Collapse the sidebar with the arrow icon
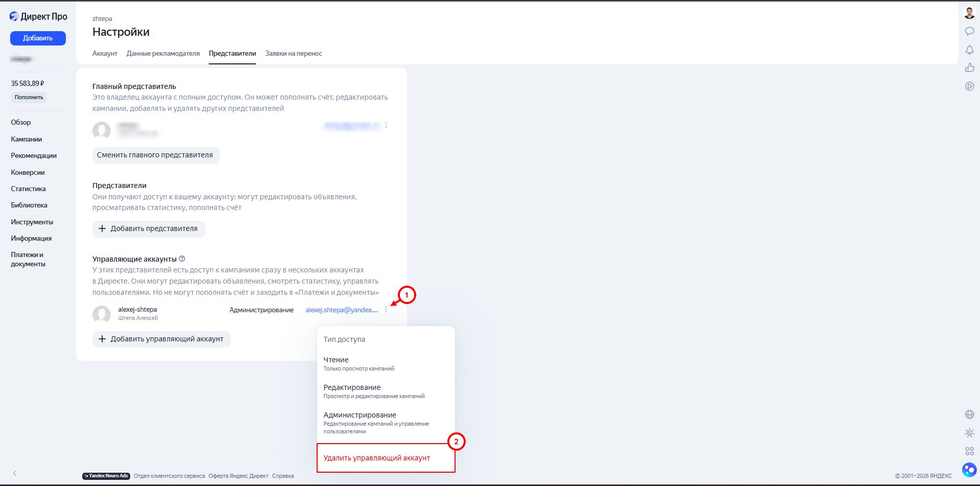 (15, 473)
